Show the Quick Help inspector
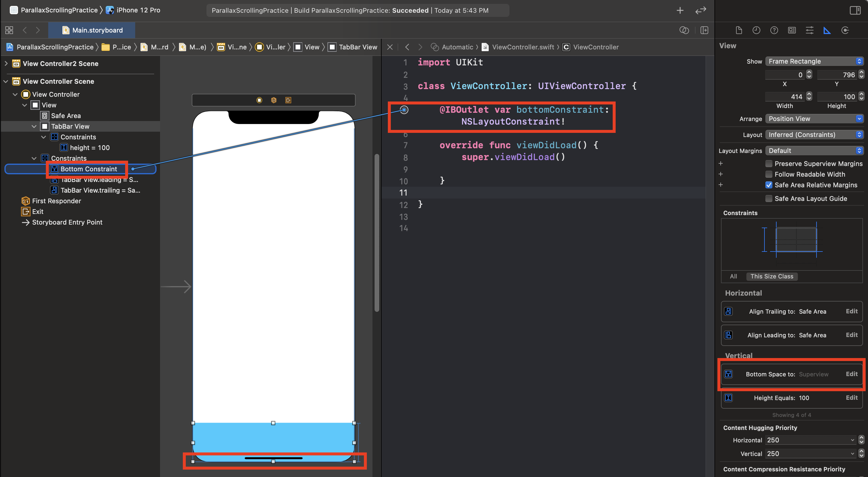The image size is (868, 477). (x=774, y=30)
